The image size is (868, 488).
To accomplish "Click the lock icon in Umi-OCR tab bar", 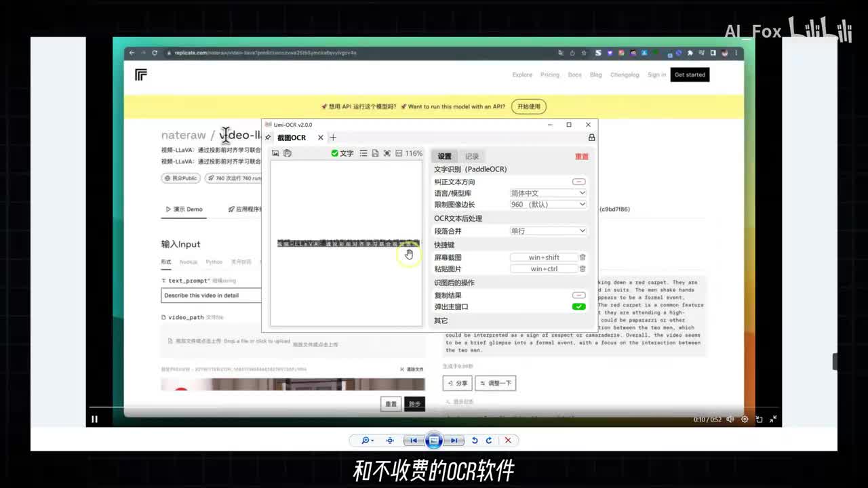I will pos(591,138).
